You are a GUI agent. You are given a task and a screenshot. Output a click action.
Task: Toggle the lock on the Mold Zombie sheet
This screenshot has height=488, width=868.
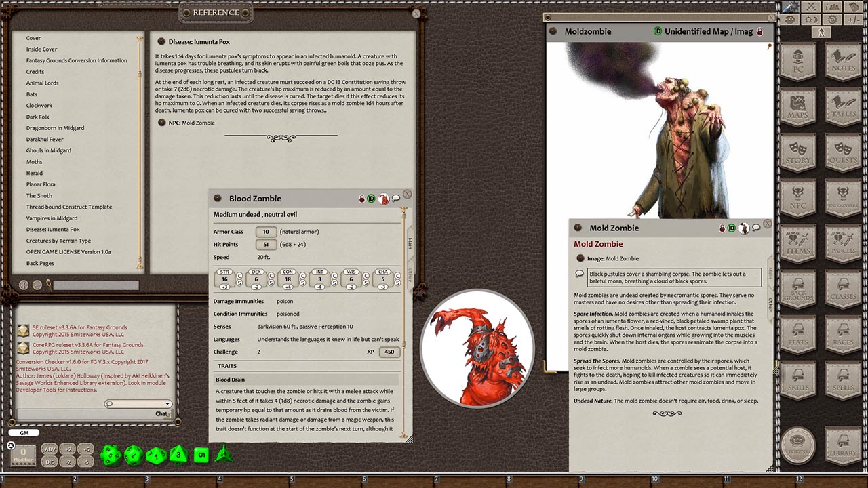click(722, 228)
